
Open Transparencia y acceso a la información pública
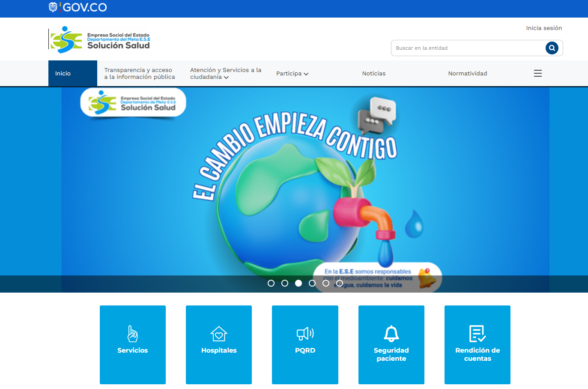(x=140, y=73)
